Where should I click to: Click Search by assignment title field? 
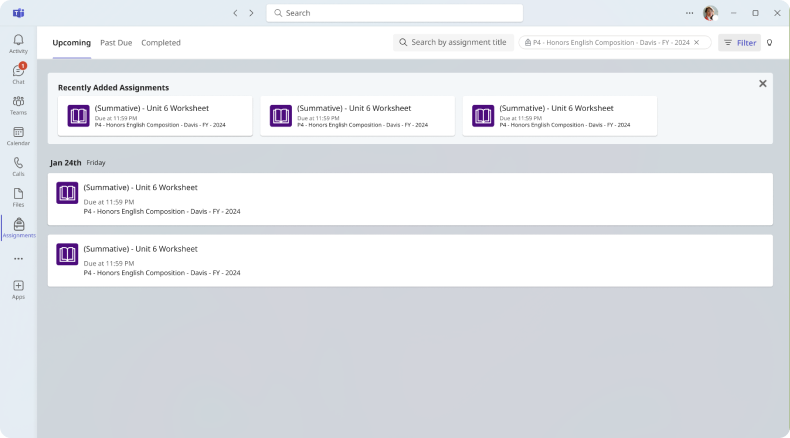click(453, 42)
